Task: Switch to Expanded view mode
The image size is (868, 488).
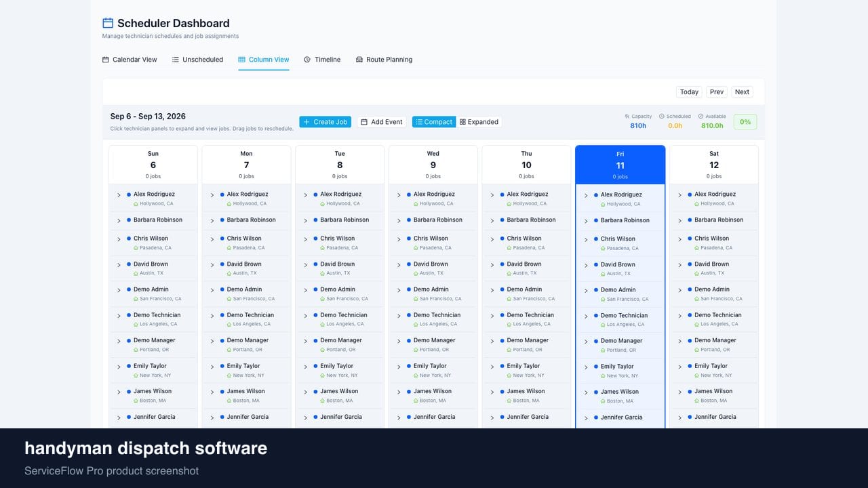Action: 479,122
